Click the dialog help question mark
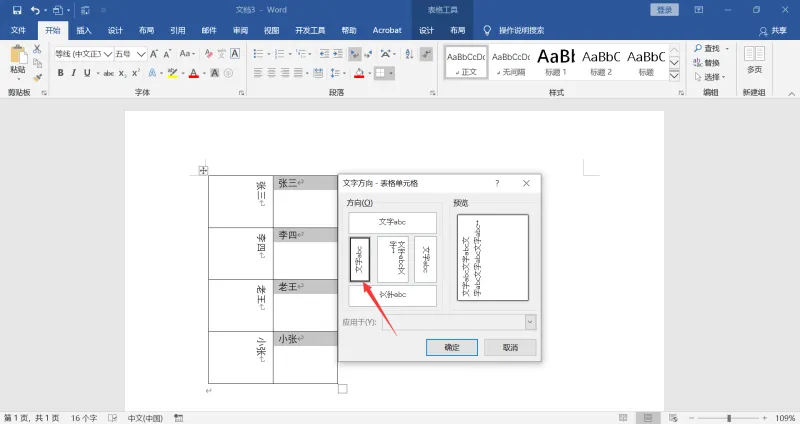The image size is (800, 424). [497, 183]
